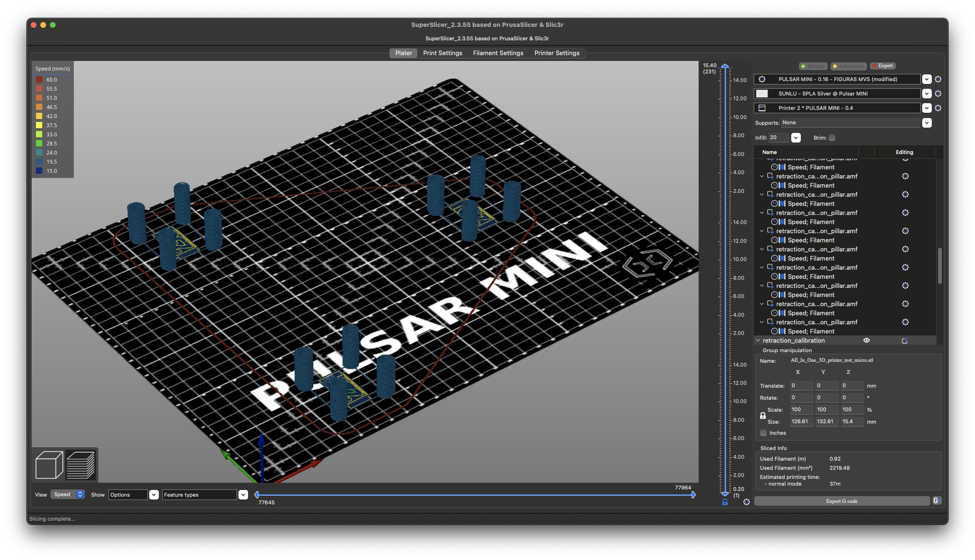Click object list vertical scrollbar
The image size is (975, 560).
[939, 266]
